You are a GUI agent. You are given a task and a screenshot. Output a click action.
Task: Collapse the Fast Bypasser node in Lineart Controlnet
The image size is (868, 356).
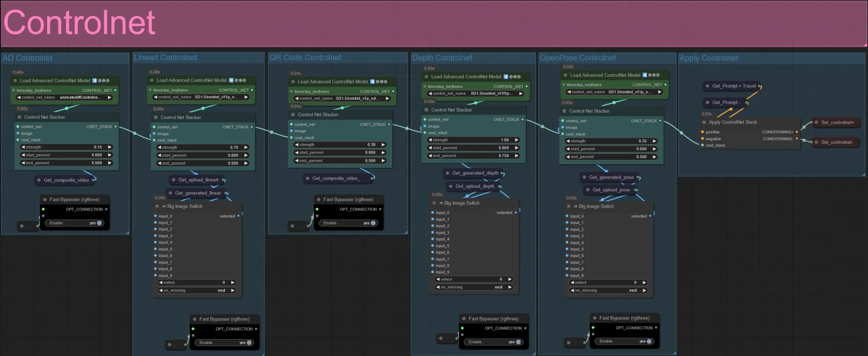pos(195,319)
